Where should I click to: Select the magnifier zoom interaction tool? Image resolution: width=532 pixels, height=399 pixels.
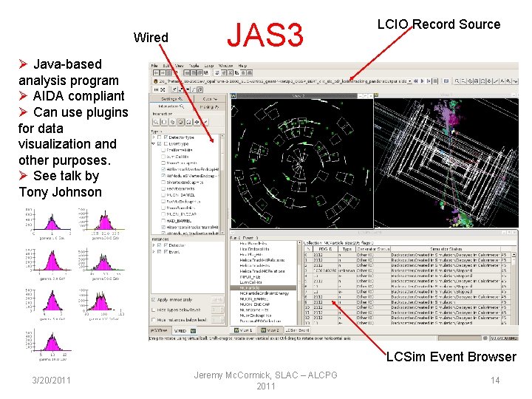point(156,122)
